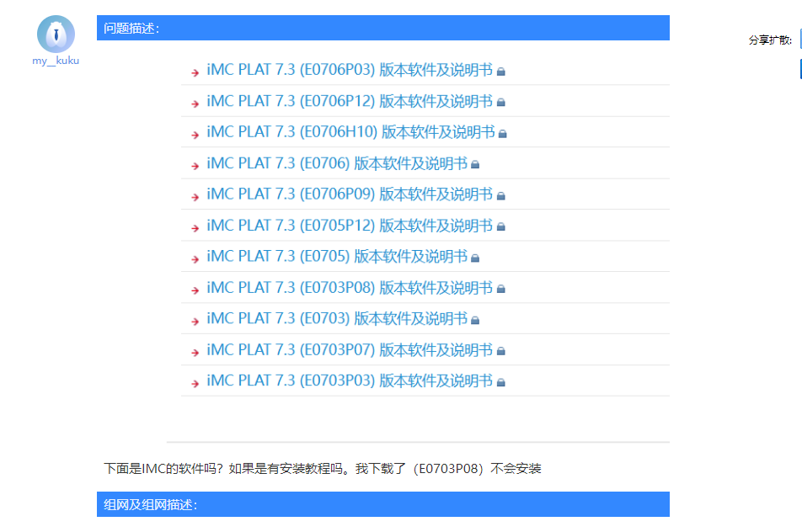Click the 分享扩散 label
Screen dimensions: 802x532
770,40
